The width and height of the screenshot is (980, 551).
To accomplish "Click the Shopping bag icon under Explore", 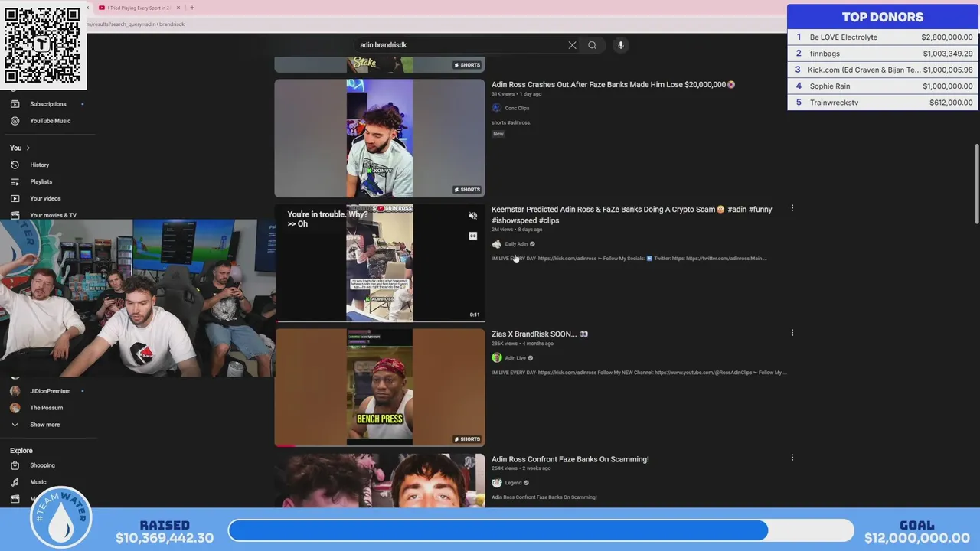I will tap(15, 465).
